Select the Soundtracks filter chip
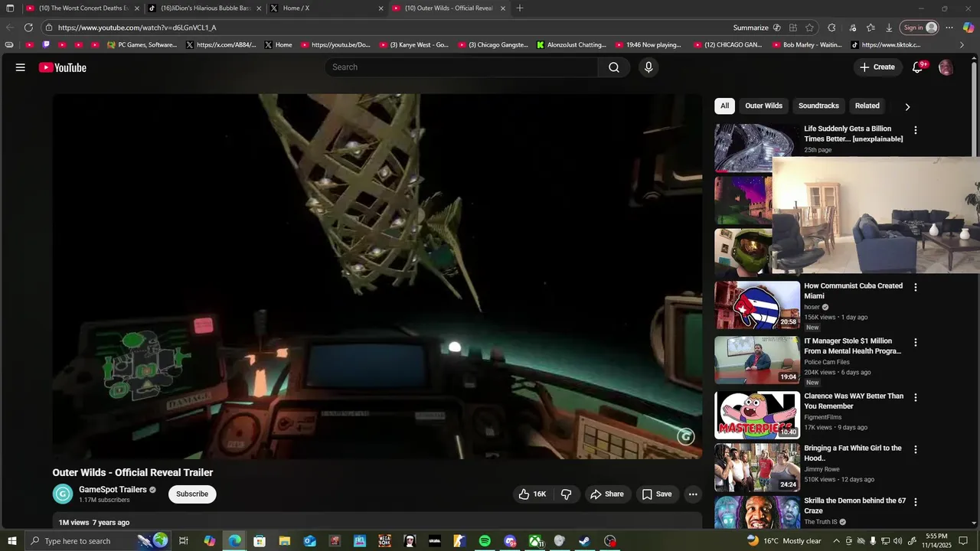Image resolution: width=980 pixels, height=551 pixels. (818, 106)
